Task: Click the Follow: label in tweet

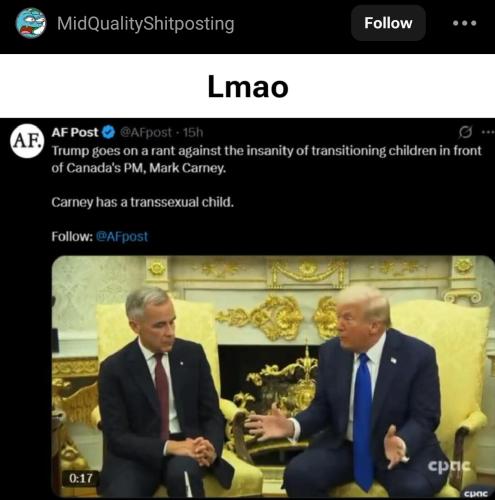Action: [72, 236]
